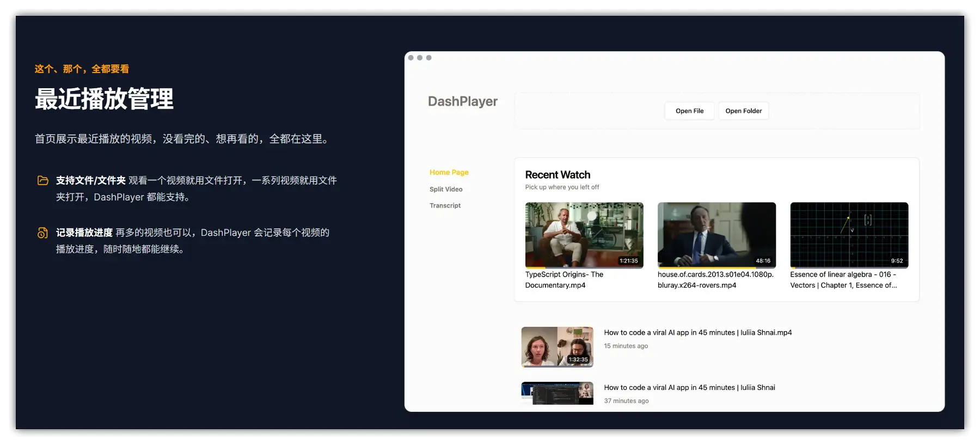
Task: Click the 1:21:35 duration badge
Action: (x=628, y=261)
